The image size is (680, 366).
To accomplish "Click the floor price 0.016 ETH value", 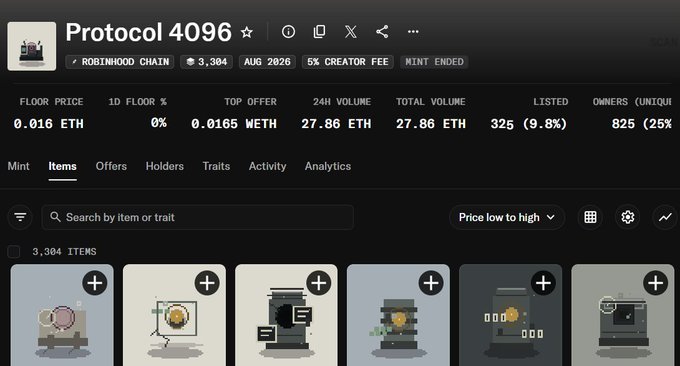I will tap(49, 124).
